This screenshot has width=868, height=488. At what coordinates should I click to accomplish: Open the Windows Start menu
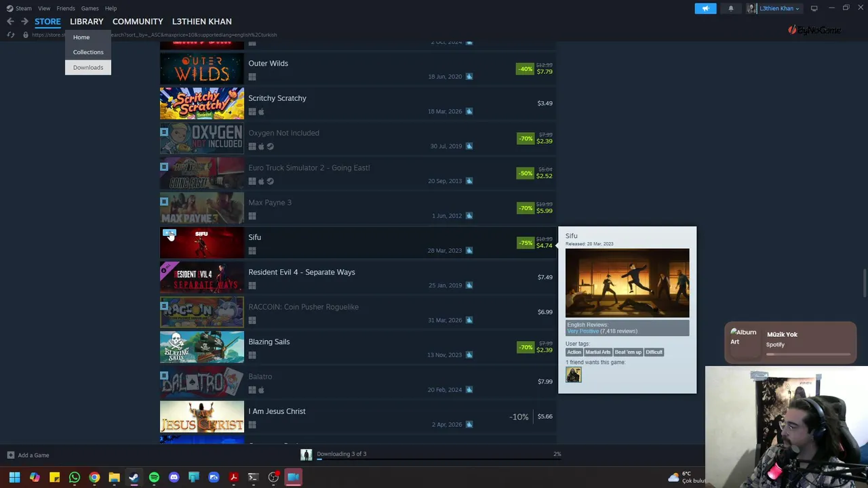pyautogui.click(x=14, y=478)
